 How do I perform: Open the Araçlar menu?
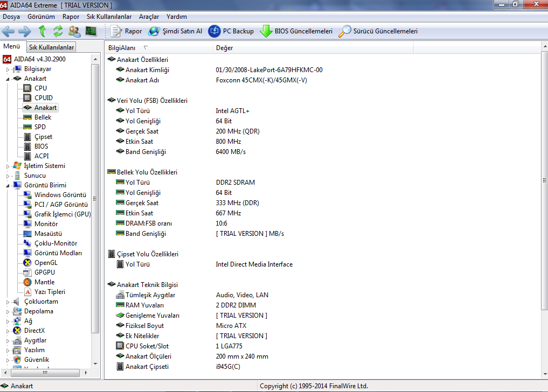coord(149,16)
